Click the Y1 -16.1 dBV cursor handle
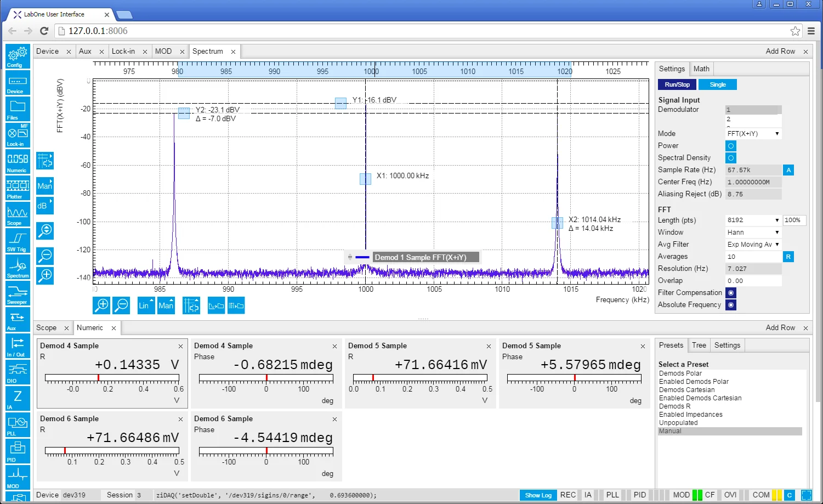Image resolution: width=823 pixels, height=504 pixels. 340,103
